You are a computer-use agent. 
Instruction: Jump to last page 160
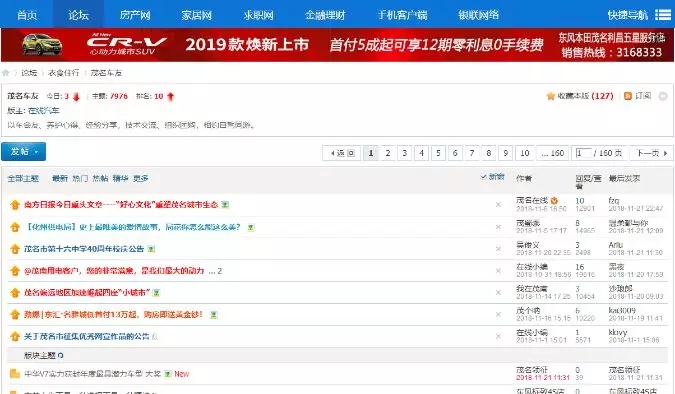[x=553, y=153]
